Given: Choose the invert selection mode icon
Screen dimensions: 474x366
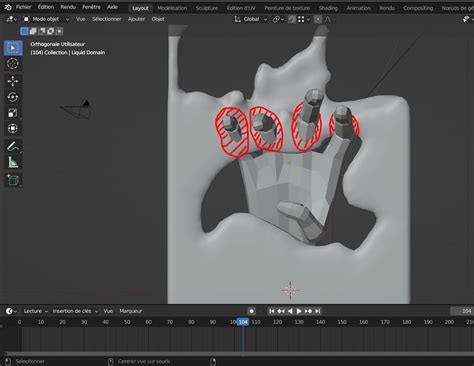Looking at the screenshot, I should point(51,31).
